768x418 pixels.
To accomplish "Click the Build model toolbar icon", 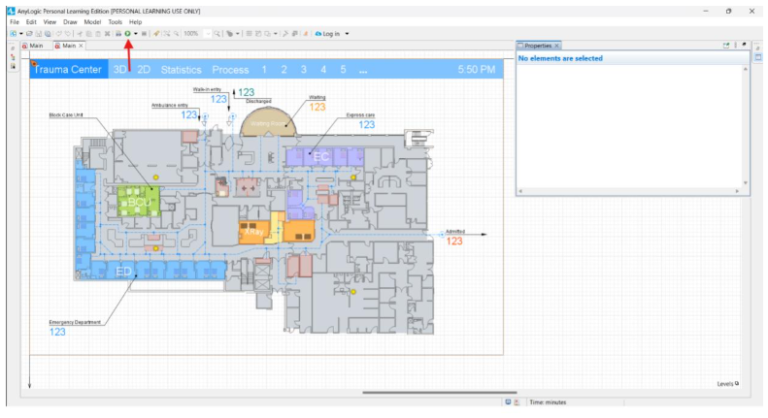I will point(118,34).
